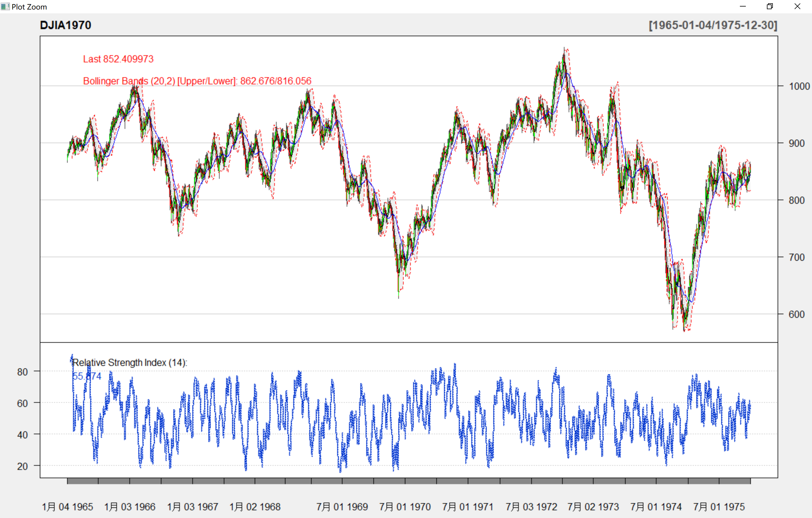Viewport: 812px width, 518px height.
Task: Click the 1月 04 1965 date label
Action: tap(67, 506)
